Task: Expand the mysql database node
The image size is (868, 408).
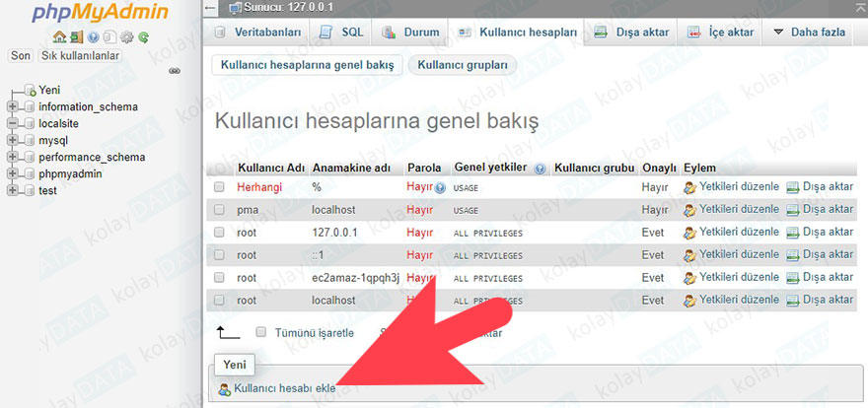Action: click(x=13, y=140)
